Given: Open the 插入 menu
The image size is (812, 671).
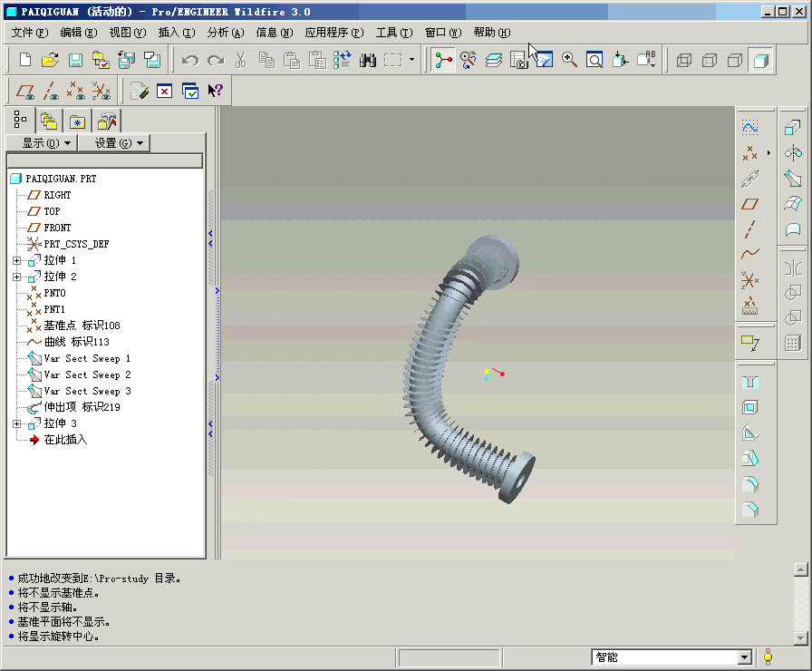Looking at the screenshot, I should coord(177,33).
